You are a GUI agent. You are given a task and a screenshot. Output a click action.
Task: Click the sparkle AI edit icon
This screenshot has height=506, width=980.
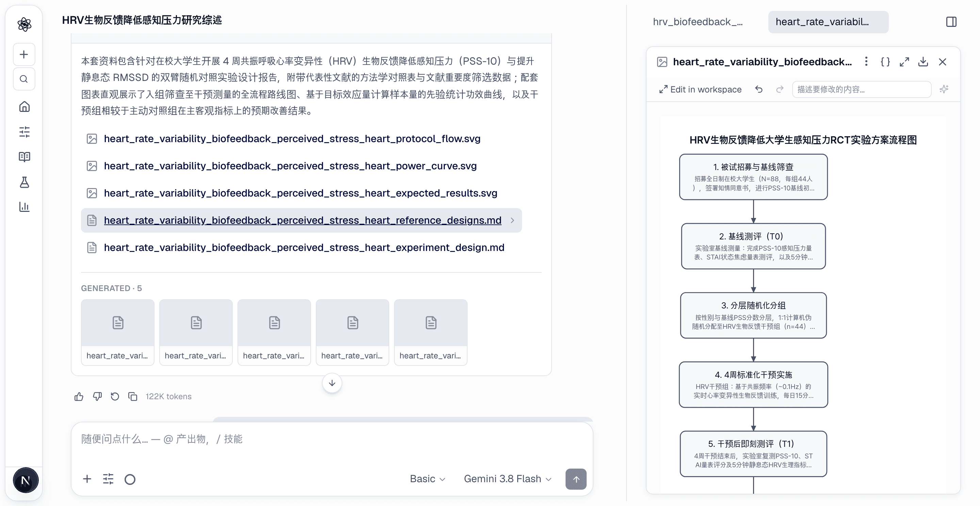point(944,89)
